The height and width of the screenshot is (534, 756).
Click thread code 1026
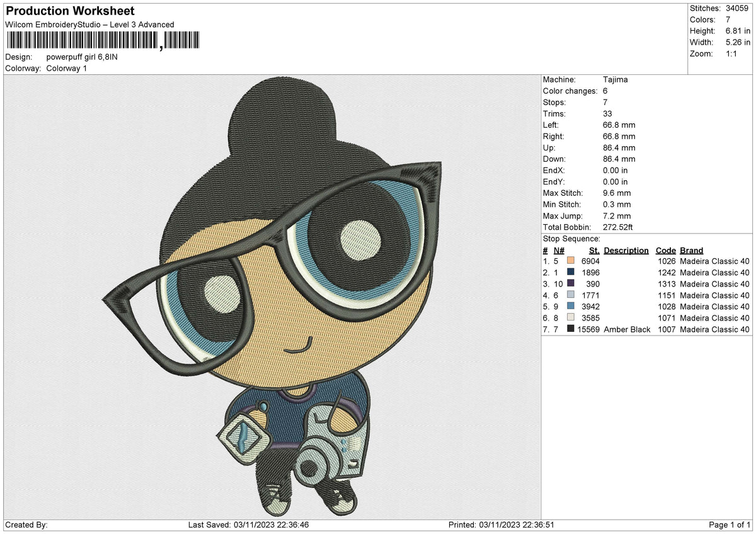click(x=666, y=261)
